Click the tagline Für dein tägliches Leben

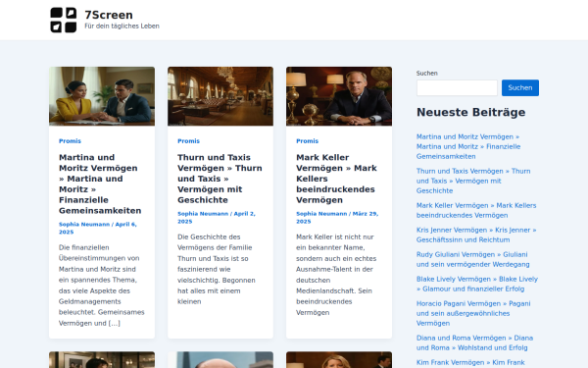(122, 26)
